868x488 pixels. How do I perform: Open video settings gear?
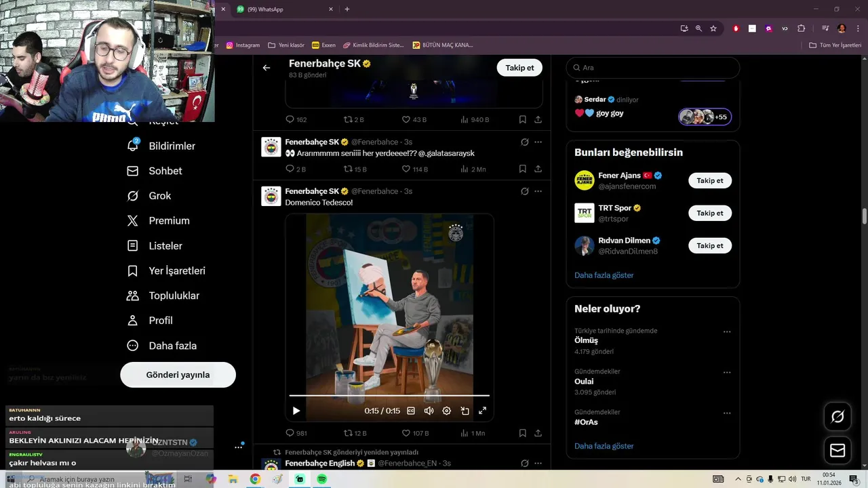pyautogui.click(x=447, y=411)
